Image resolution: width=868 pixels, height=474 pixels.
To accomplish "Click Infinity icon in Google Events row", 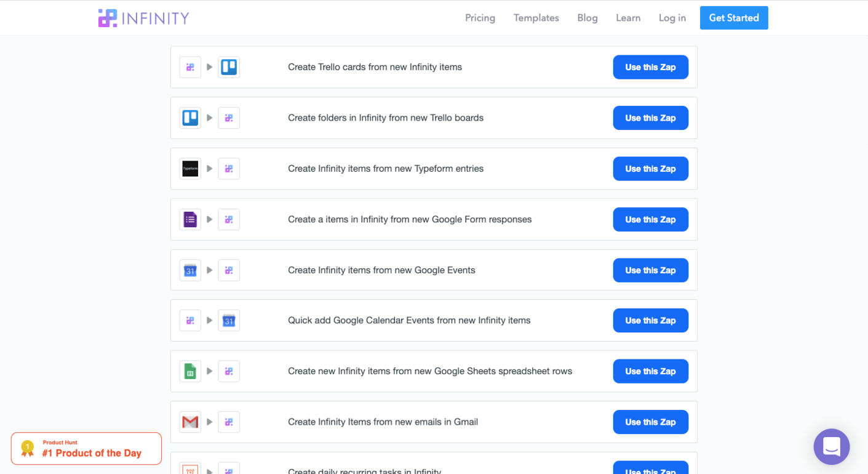I will click(x=229, y=270).
